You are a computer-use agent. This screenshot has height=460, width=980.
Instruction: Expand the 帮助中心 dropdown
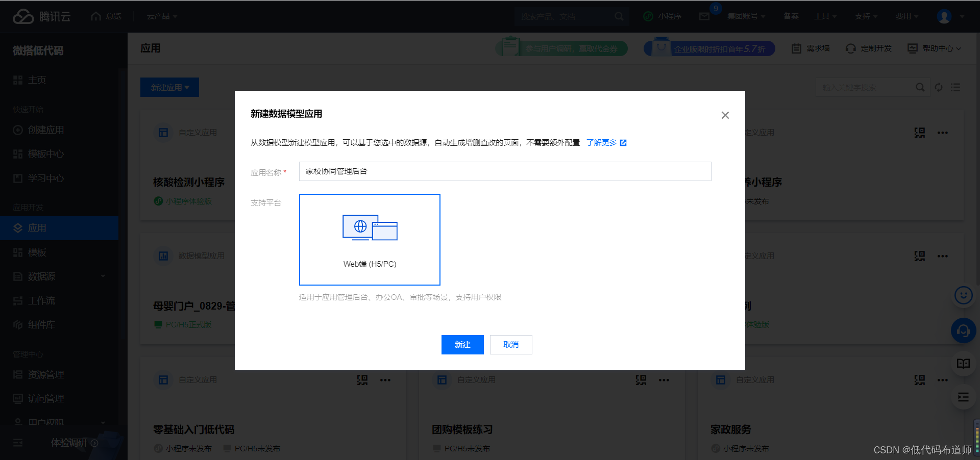tap(935, 48)
